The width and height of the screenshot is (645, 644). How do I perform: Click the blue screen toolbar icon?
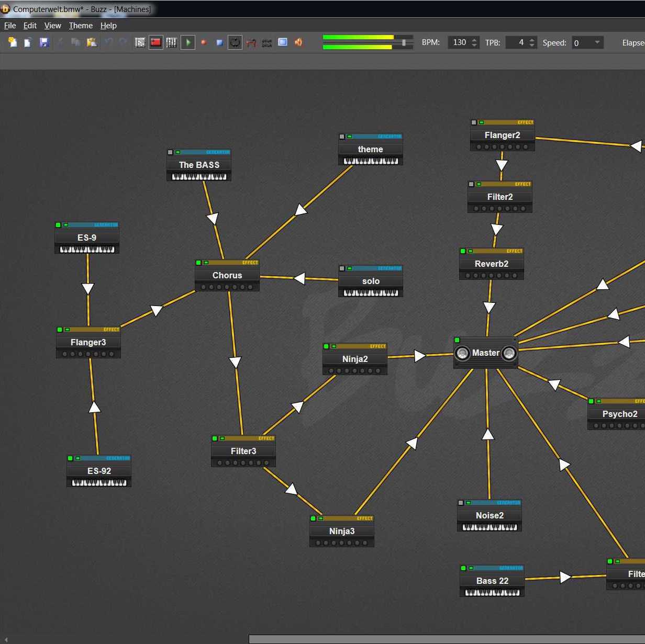[283, 42]
